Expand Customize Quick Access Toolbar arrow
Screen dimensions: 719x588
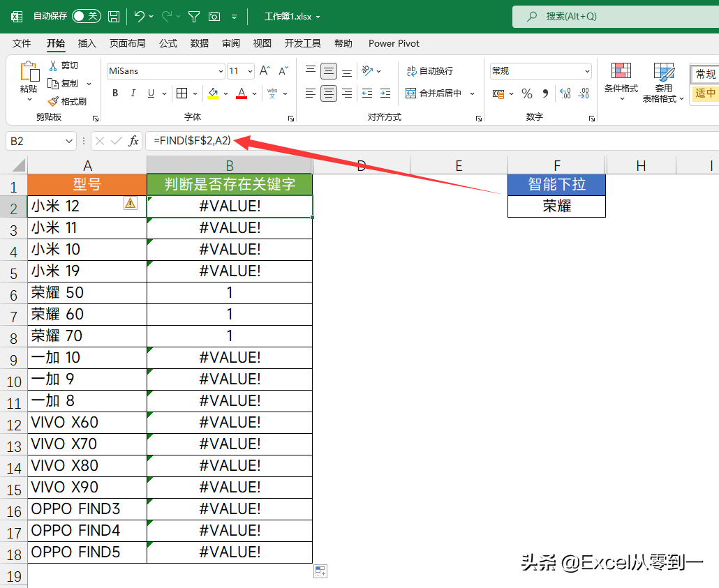point(234,17)
